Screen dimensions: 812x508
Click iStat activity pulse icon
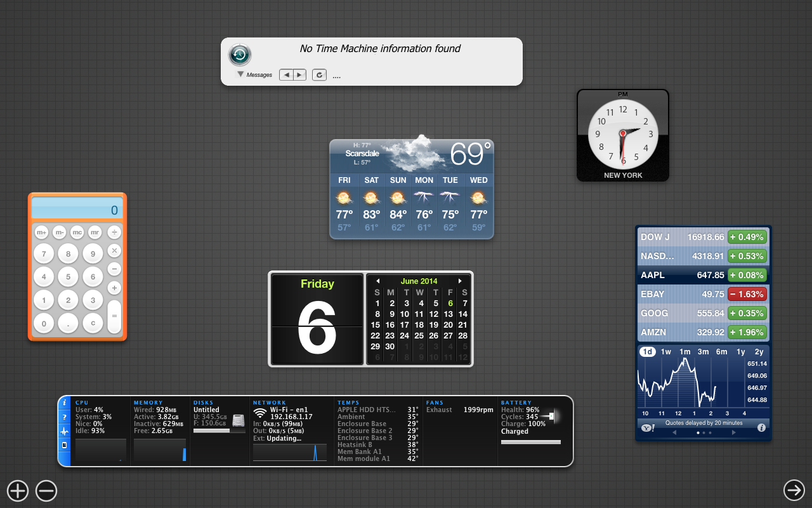(64, 431)
